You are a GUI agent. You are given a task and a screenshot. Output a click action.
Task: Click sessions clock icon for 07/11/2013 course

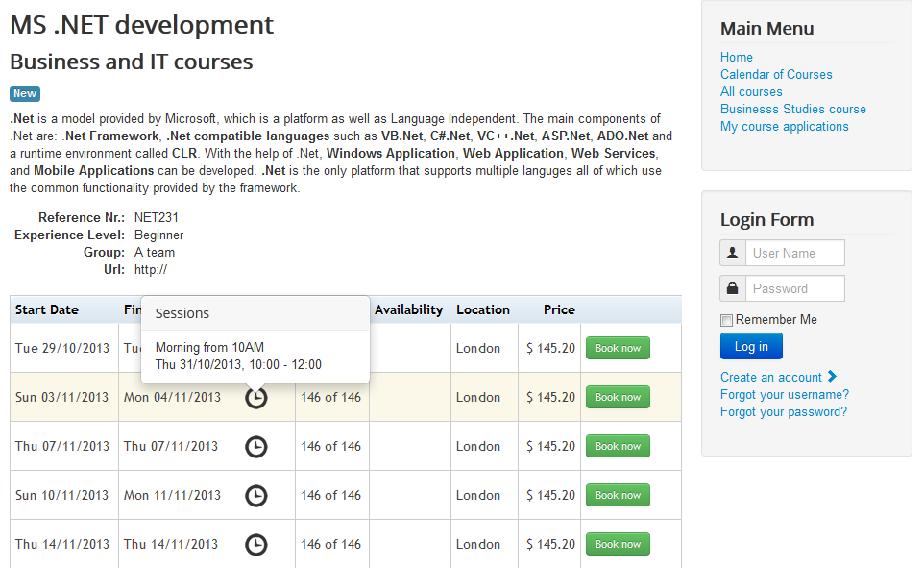point(255,446)
